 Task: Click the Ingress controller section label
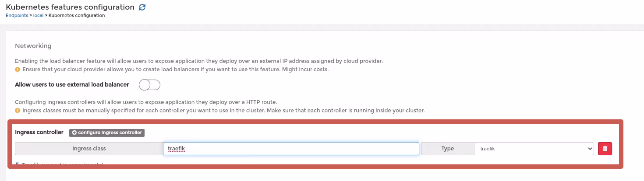(x=39, y=132)
